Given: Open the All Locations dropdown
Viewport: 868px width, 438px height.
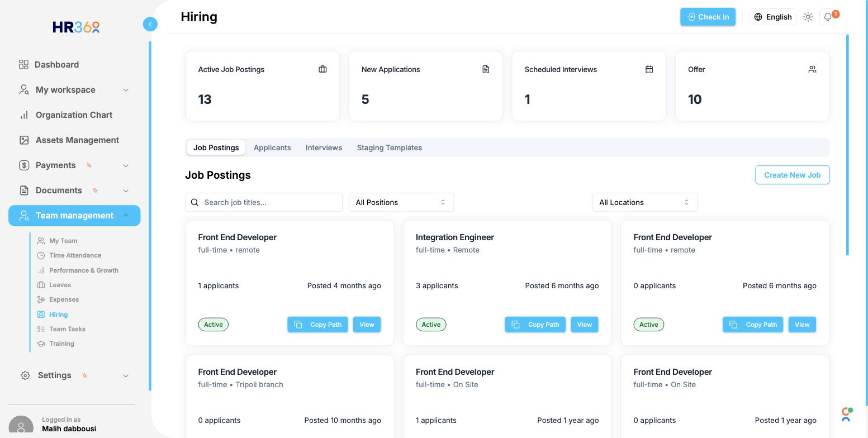Looking at the screenshot, I should pyautogui.click(x=645, y=202).
